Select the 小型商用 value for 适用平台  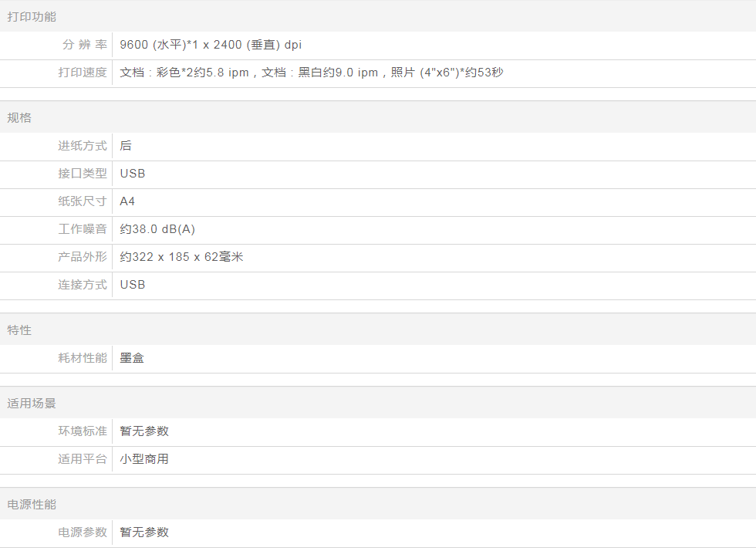pyautogui.click(x=144, y=459)
